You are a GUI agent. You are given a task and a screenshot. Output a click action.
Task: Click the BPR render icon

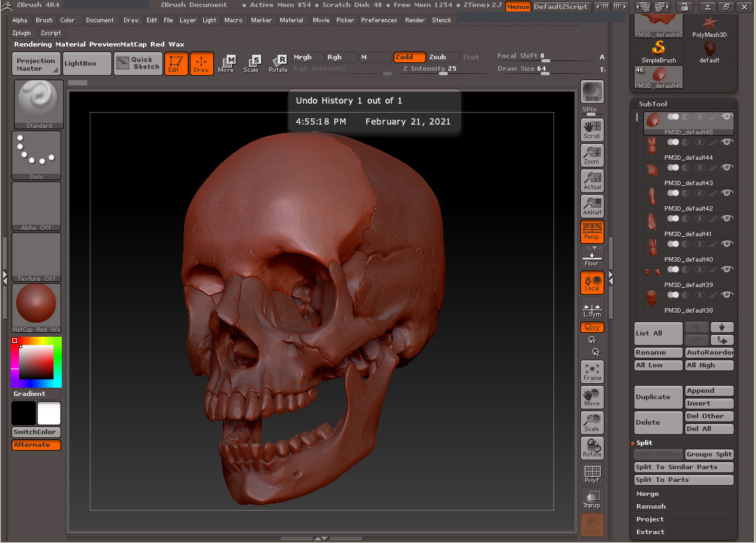592,92
